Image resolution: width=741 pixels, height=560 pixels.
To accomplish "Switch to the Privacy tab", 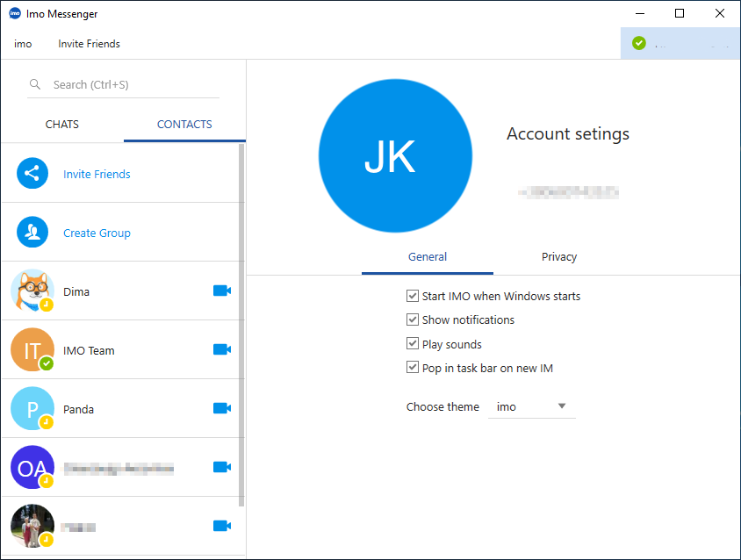I will [559, 256].
